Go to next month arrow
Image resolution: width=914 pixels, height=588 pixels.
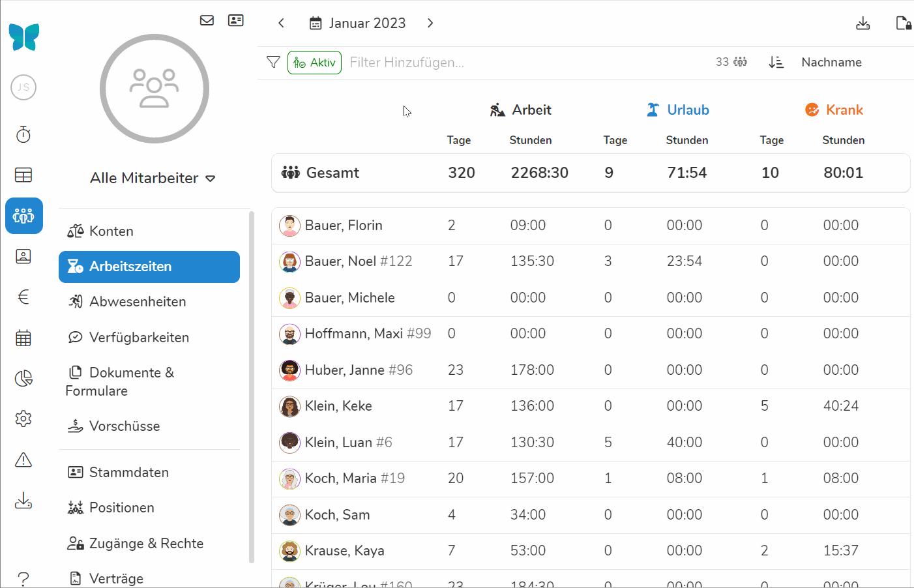pos(430,23)
